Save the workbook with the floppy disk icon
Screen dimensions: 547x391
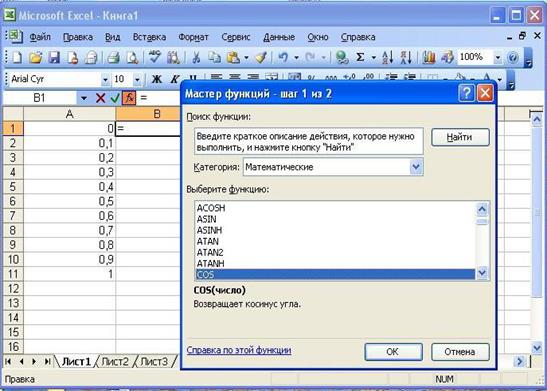click(x=54, y=58)
